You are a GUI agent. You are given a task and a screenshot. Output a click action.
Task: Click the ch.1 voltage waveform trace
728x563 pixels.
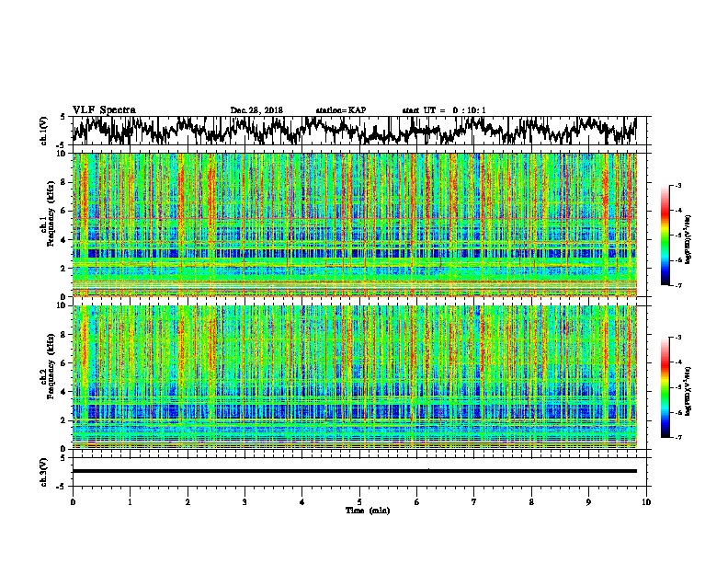354,131
